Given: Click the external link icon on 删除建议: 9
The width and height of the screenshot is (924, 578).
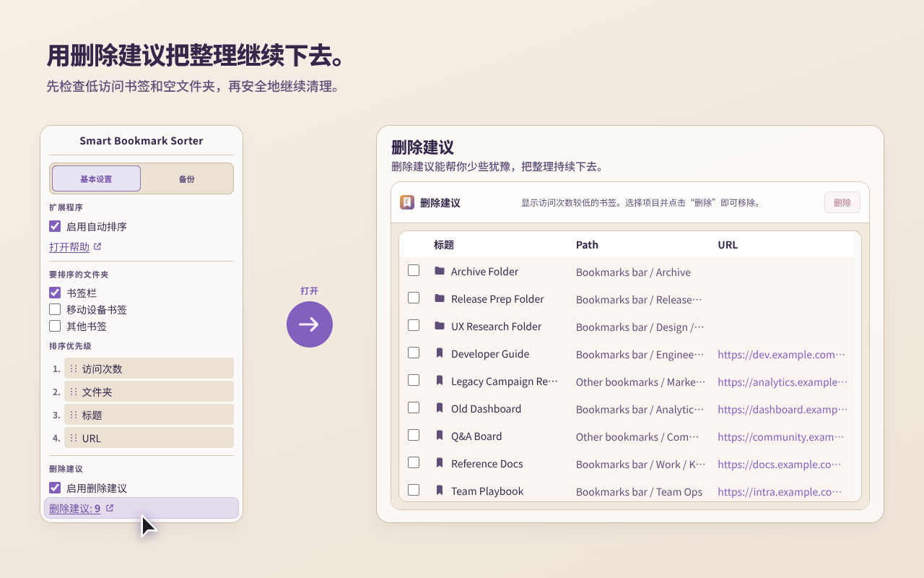Looking at the screenshot, I should click(x=110, y=508).
